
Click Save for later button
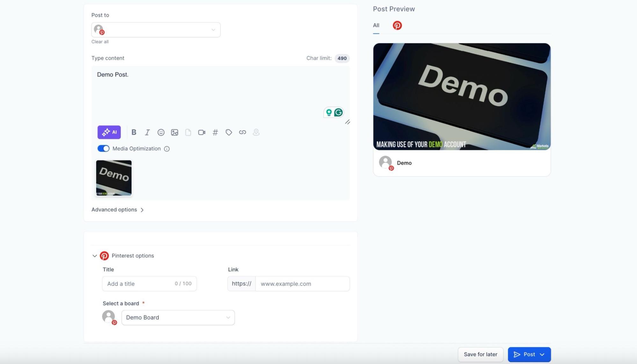click(480, 354)
